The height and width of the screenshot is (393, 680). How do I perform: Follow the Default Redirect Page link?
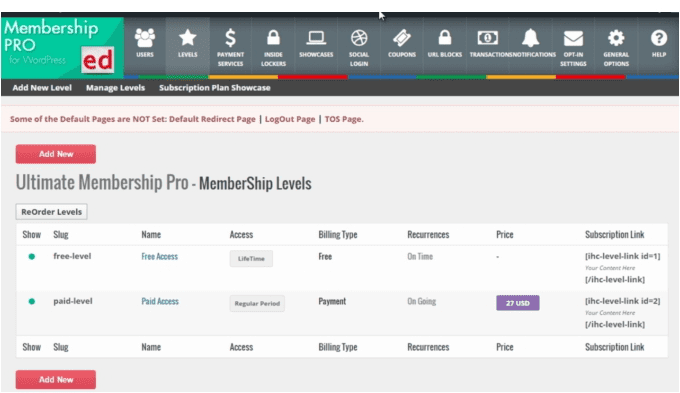[x=212, y=119]
